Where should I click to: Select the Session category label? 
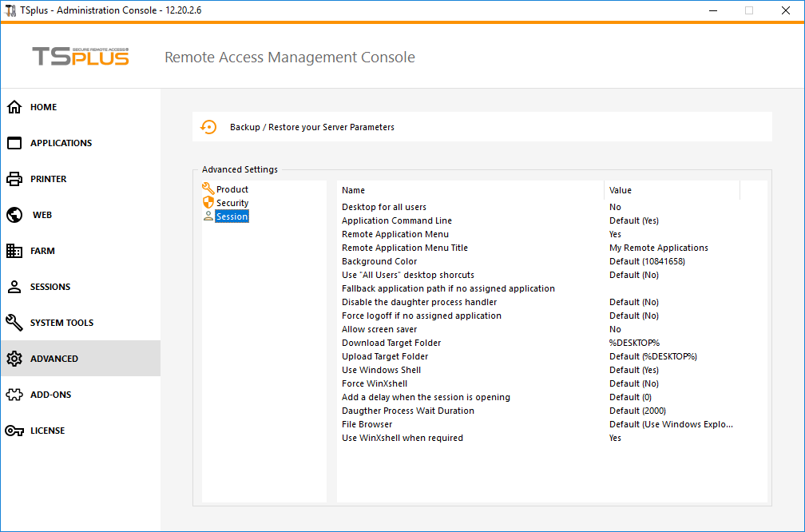point(232,216)
